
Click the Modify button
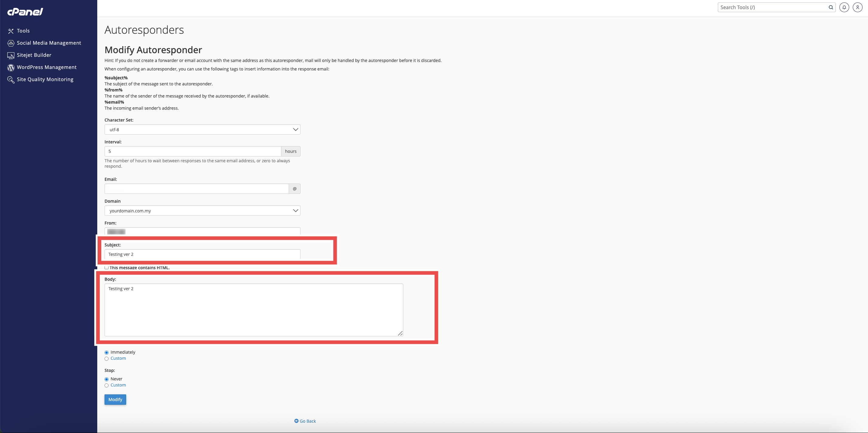[115, 400]
